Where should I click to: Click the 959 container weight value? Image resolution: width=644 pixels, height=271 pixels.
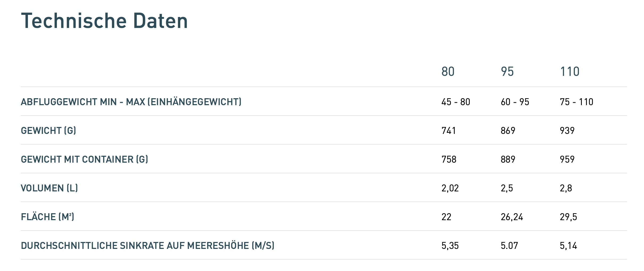click(567, 159)
